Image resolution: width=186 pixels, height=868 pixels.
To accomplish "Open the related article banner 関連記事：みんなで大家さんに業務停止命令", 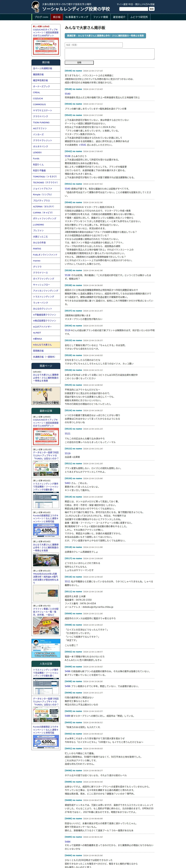I will pos(105,36).
